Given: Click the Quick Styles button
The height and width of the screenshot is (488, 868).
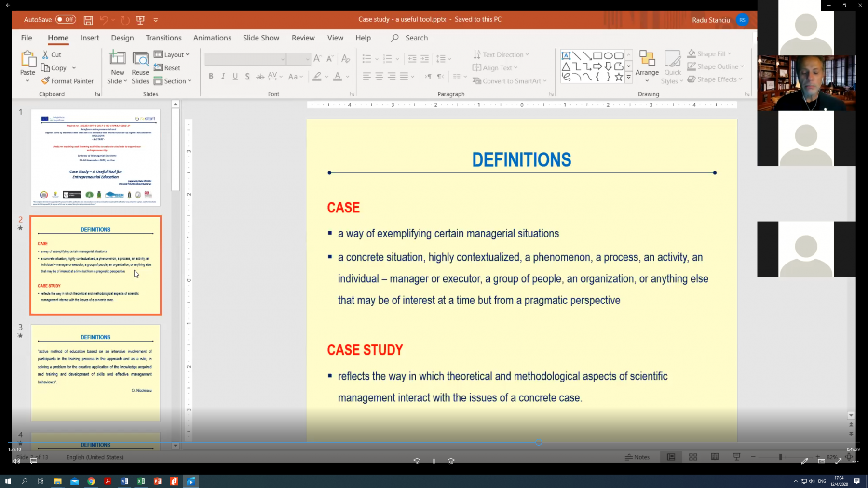Looking at the screenshot, I should click(x=672, y=67).
